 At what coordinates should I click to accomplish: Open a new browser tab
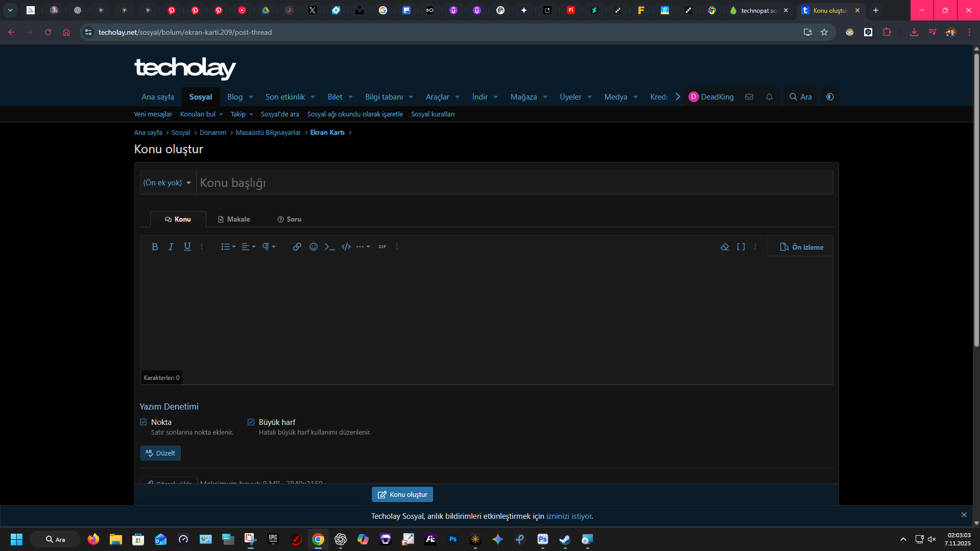click(876, 10)
